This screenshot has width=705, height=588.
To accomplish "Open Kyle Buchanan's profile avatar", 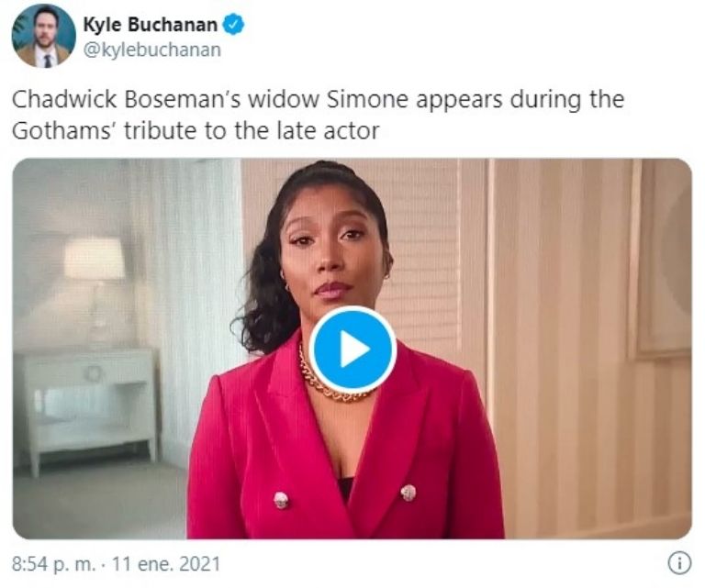I will 44,36.
